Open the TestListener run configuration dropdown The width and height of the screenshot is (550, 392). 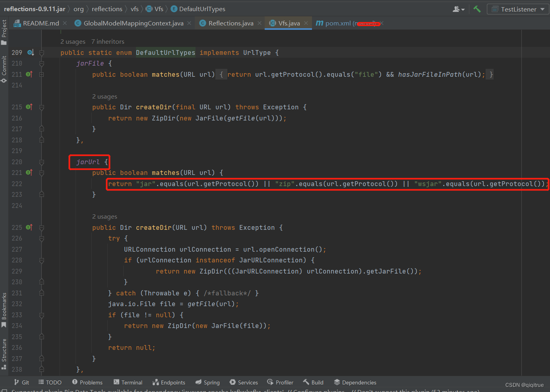click(518, 9)
